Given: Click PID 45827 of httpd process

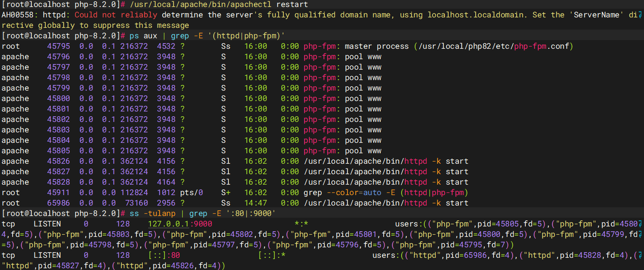Looking at the screenshot, I should pos(58,172).
